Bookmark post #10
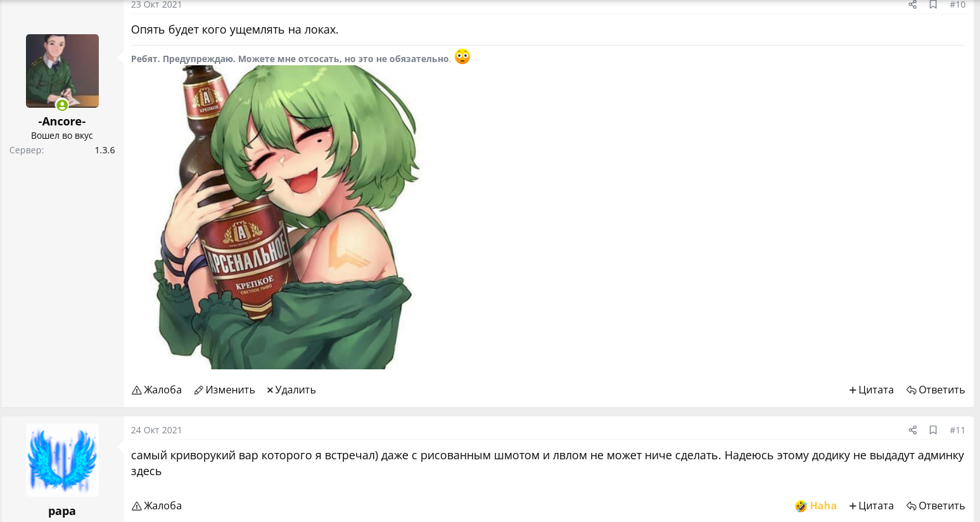 [933, 4]
